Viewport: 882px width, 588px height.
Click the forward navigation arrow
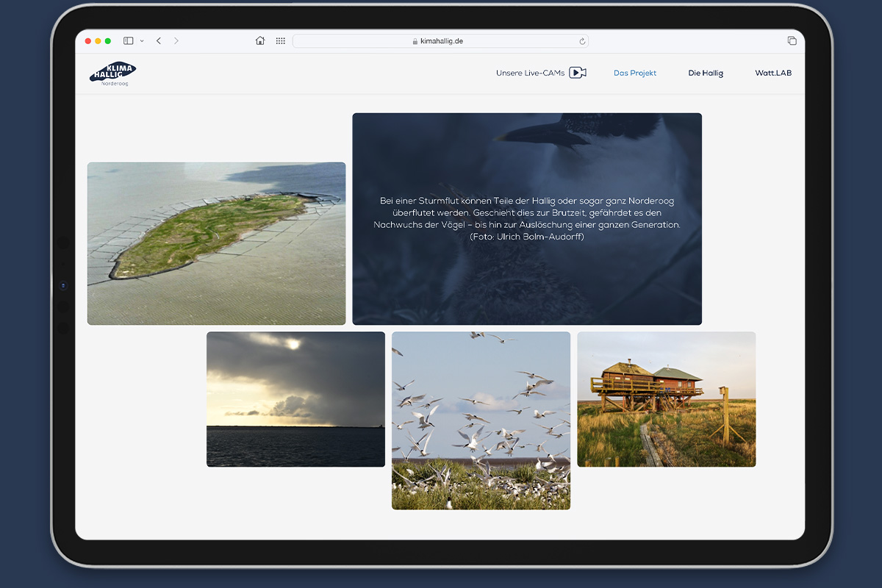[x=176, y=41]
